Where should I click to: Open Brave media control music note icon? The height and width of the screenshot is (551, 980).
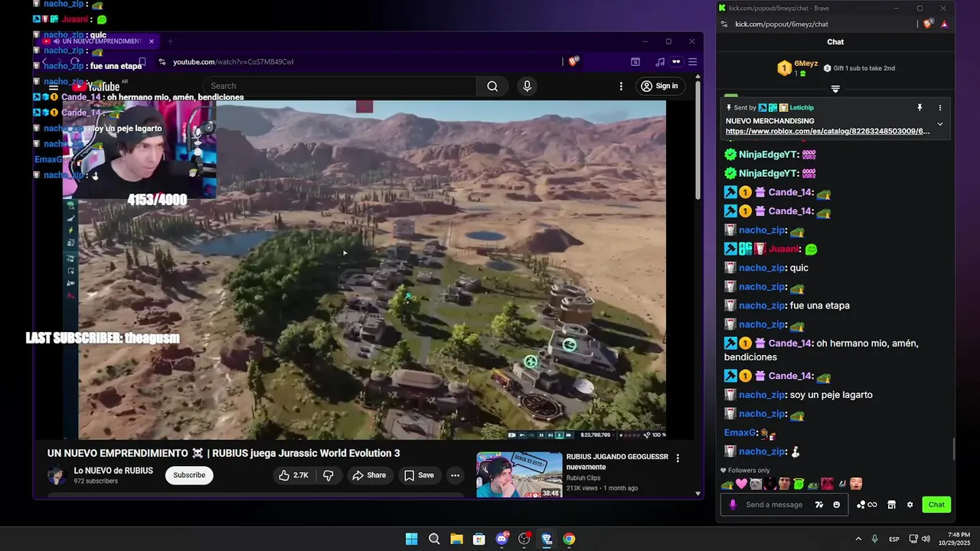pyautogui.click(x=660, y=61)
